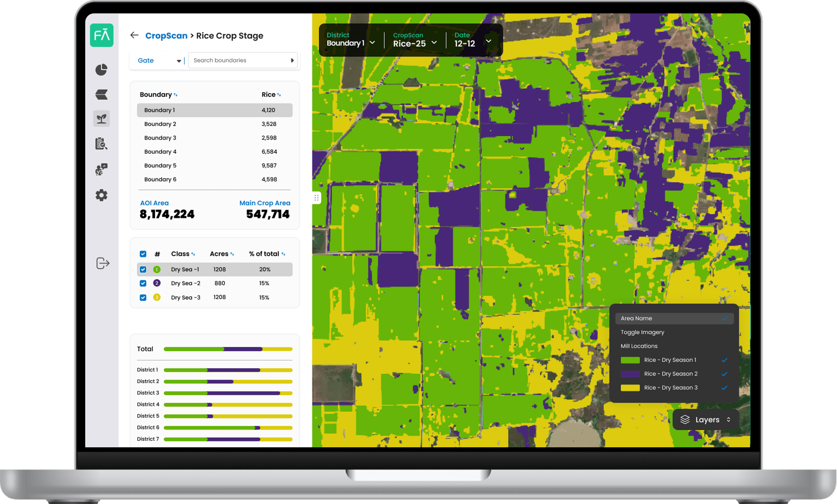This screenshot has height=504, width=837.
Task: Open the Layers selector button
Action: 706,420
